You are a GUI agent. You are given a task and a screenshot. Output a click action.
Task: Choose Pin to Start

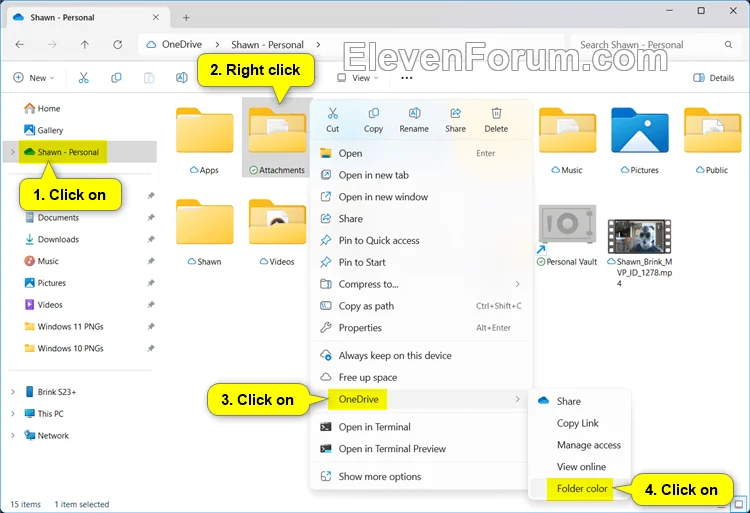point(421,262)
